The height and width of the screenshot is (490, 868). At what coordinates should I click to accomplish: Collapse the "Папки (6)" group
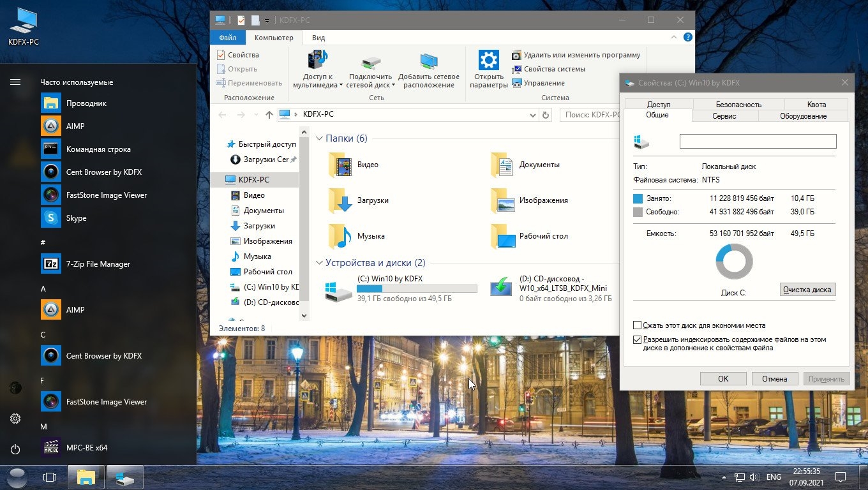[320, 138]
